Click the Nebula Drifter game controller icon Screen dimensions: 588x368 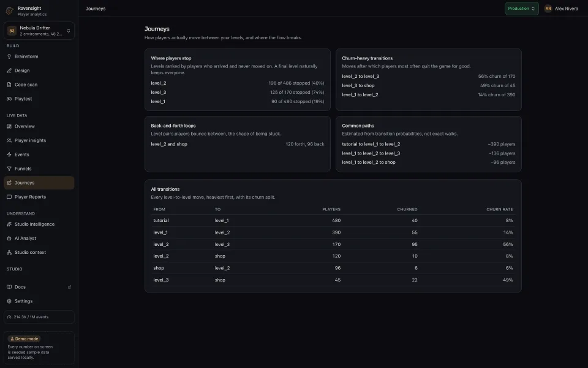point(12,31)
